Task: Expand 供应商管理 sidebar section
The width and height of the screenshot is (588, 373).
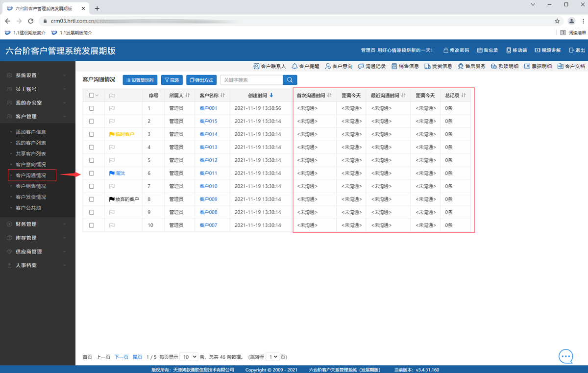Action: (x=38, y=251)
